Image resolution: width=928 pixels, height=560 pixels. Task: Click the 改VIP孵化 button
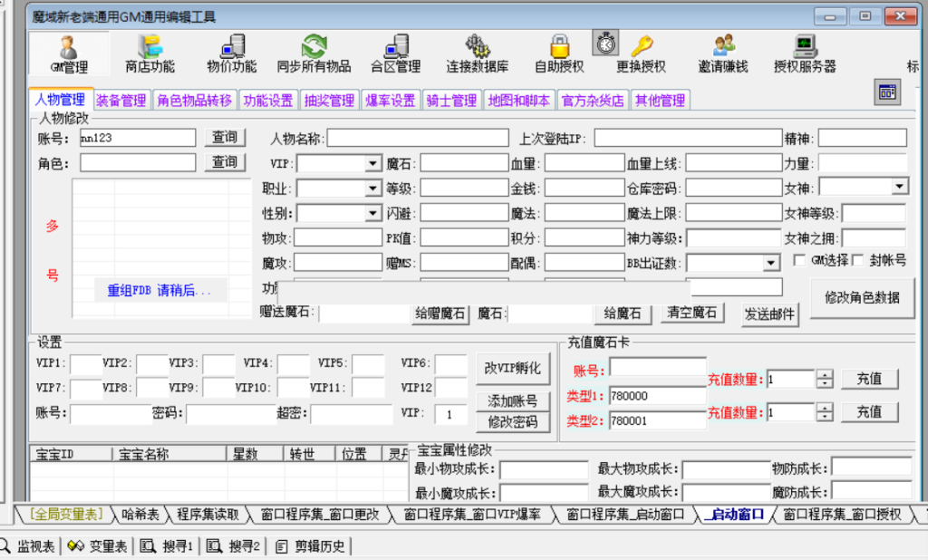pyautogui.click(x=513, y=368)
